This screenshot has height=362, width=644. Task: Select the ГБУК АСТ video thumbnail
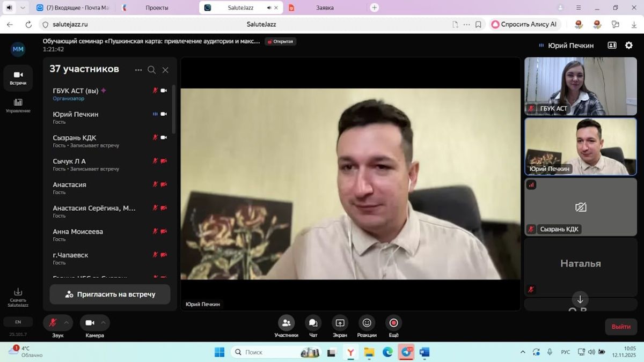[581, 86]
